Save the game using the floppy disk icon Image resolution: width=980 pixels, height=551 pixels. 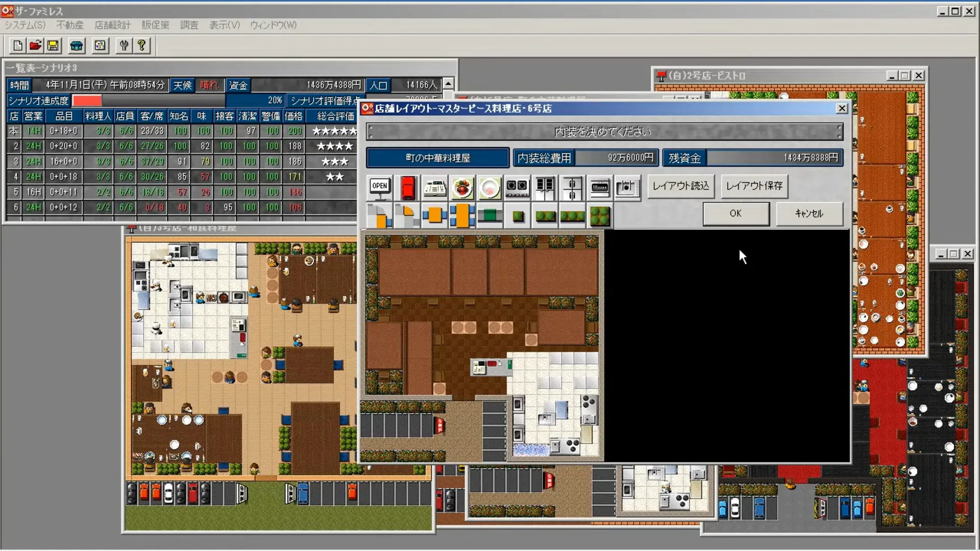53,45
